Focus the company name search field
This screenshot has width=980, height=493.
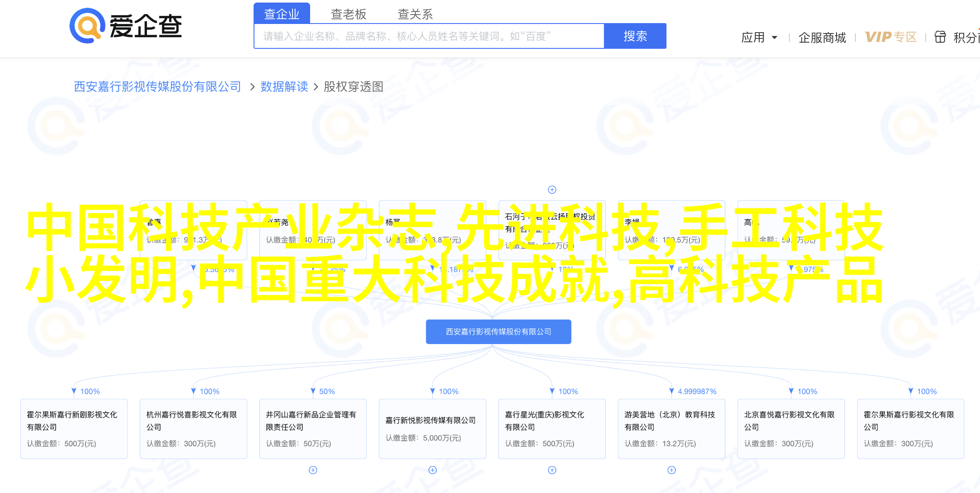pos(429,36)
